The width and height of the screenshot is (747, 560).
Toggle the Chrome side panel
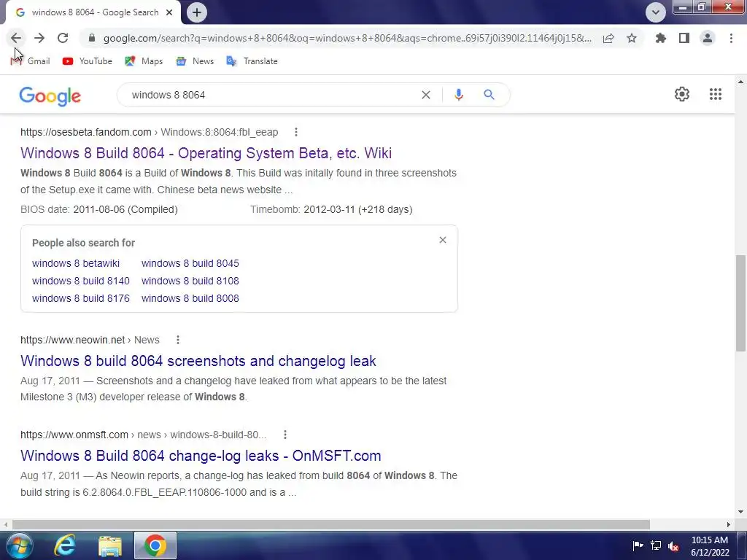684,38
